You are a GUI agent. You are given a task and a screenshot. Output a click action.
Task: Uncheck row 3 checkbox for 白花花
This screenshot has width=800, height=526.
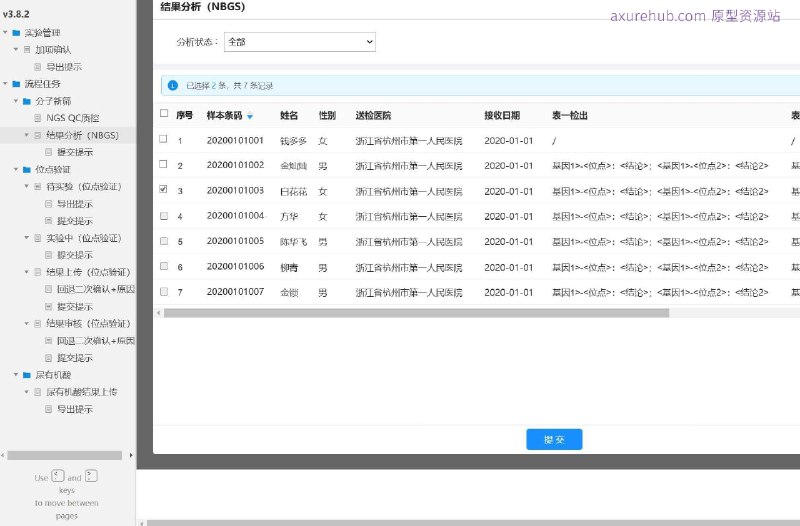pyautogui.click(x=163, y=189)
